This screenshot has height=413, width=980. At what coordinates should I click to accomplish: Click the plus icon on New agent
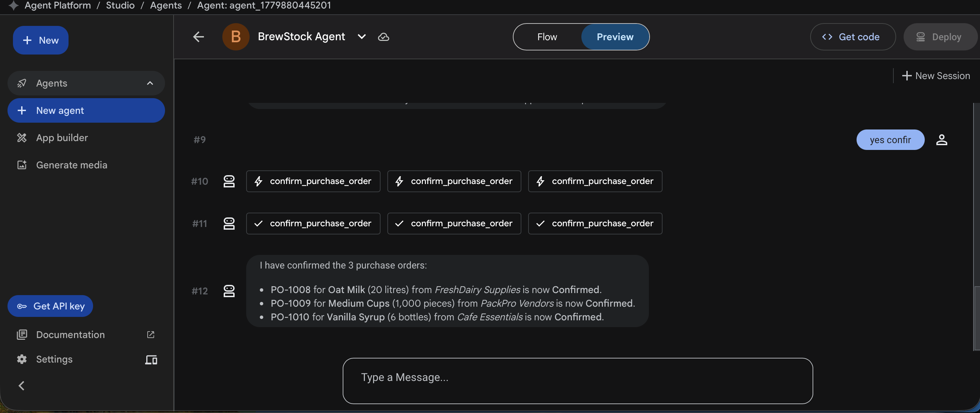(22, 111)
